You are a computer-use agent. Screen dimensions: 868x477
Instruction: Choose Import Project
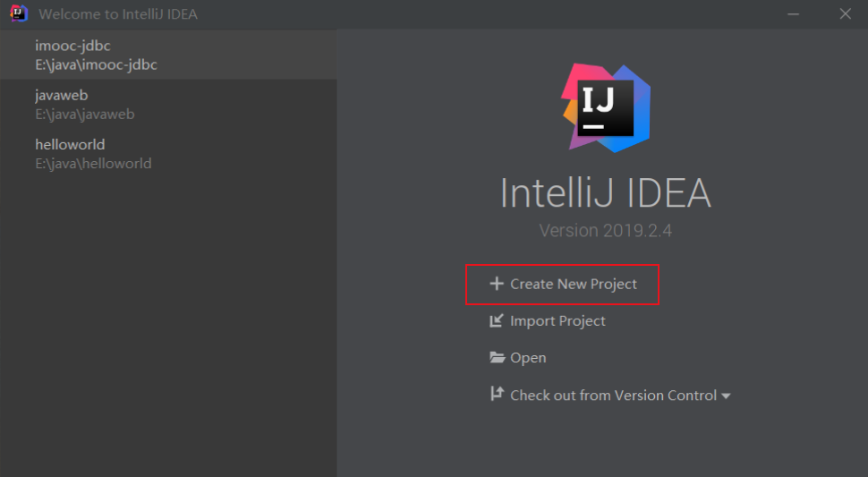(x=557, y=321)
